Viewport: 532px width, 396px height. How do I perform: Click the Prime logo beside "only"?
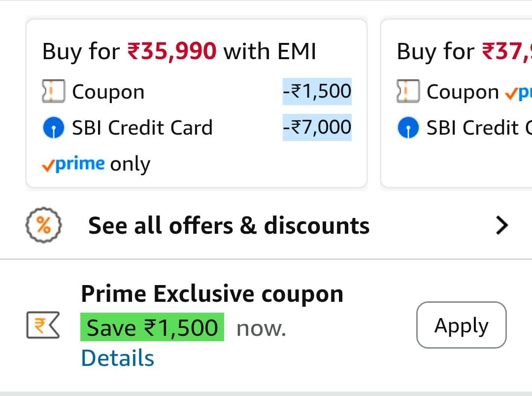click(73, 164)
